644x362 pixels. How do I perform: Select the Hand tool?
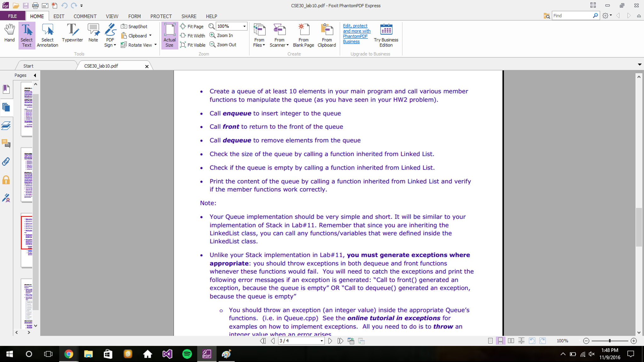(9, 33)
